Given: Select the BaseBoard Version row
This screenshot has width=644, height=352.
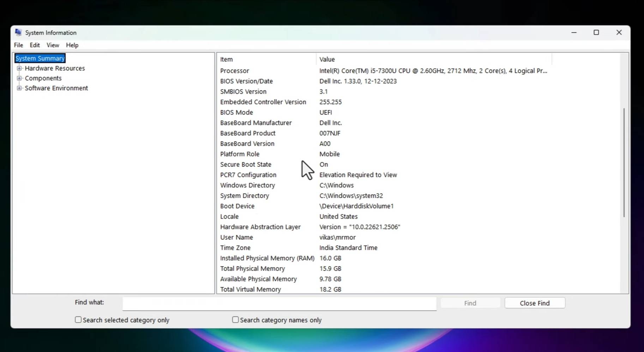Looking at the screenshot, I should coord(384,144).
